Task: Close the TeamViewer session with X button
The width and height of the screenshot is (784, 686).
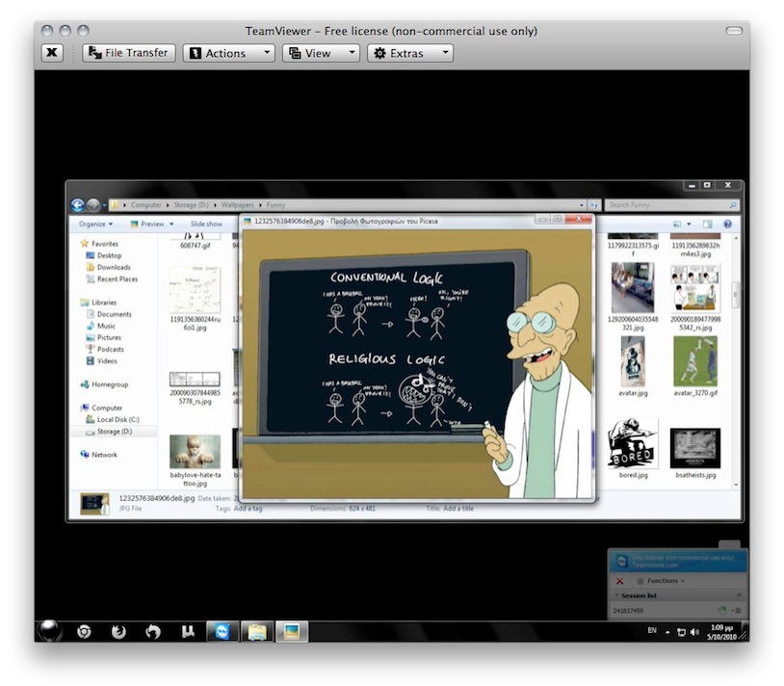Action: point(51,53)
